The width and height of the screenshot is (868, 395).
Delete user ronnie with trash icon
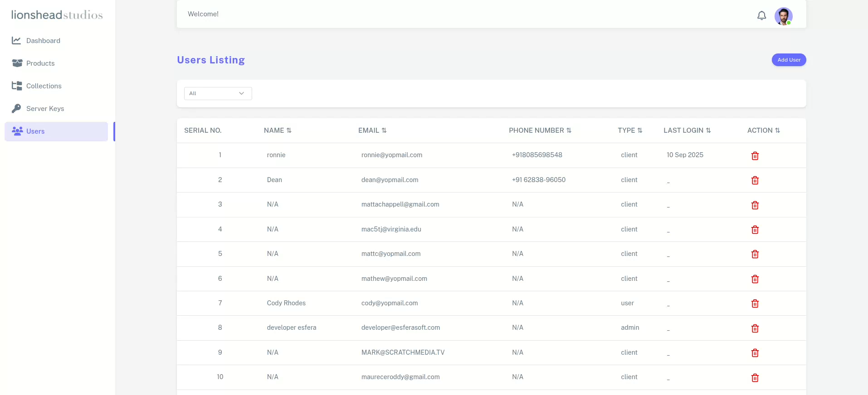[x=755, y=156]
